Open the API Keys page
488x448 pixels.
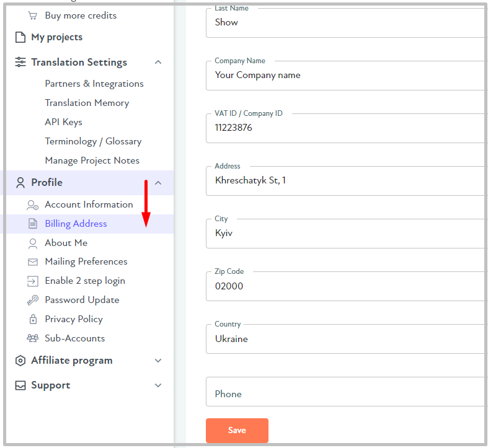tap(63, 122)
